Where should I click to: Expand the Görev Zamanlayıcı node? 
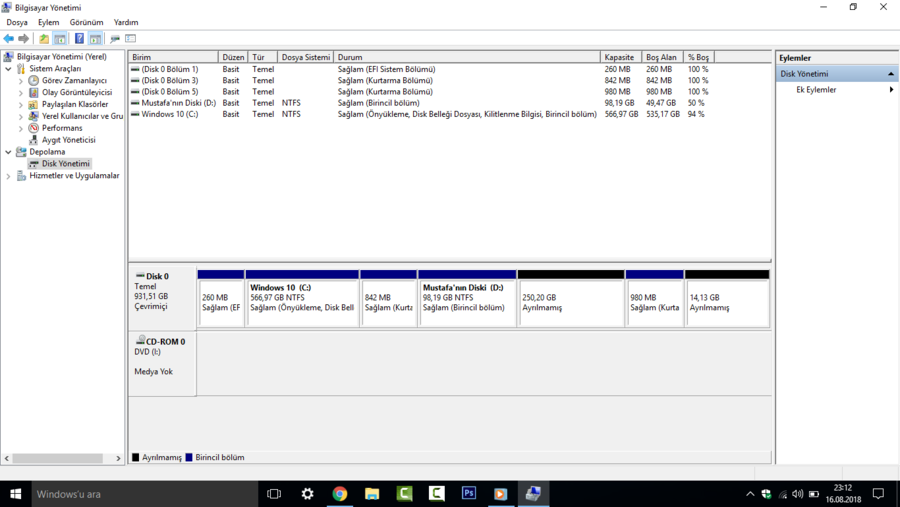coord(21,81)
